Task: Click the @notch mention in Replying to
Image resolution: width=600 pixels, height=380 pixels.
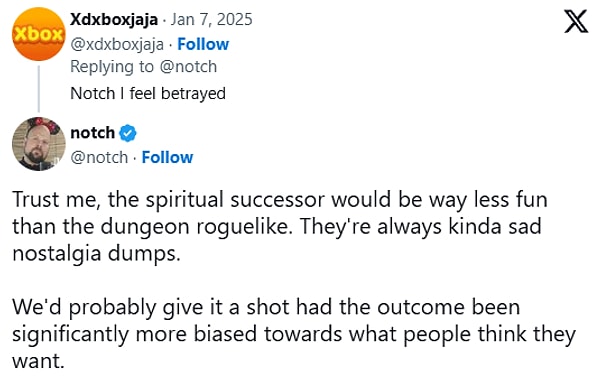Action: 188,67
